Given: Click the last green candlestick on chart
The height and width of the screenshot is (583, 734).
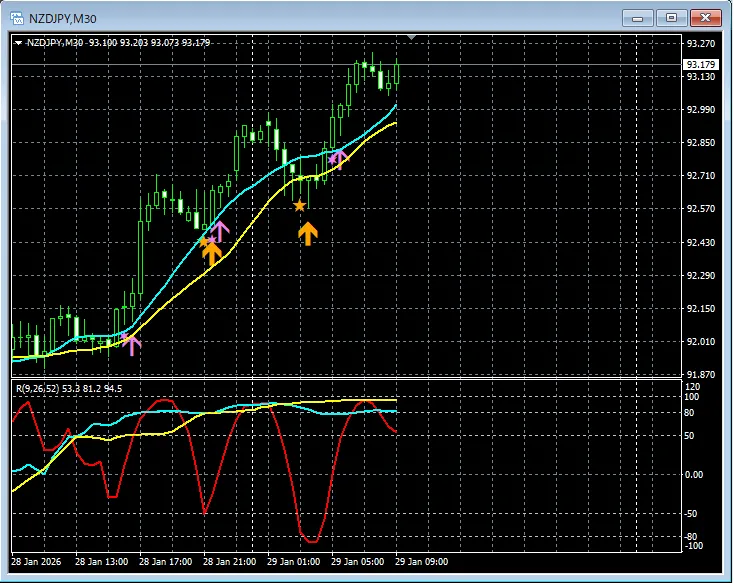Looking at the screenshot, I should 397,72.
